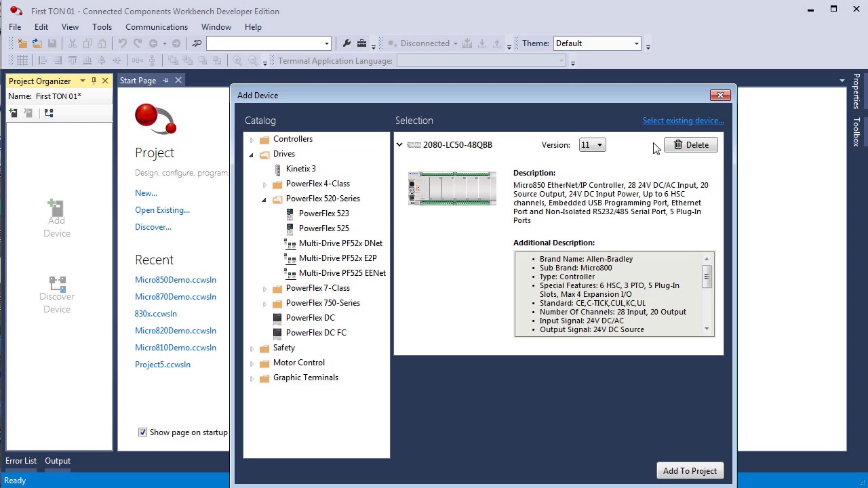Viewport: 868px width, 488px height.
Task: Click the Find binoculars icon
Action: [x=197, y=43]
